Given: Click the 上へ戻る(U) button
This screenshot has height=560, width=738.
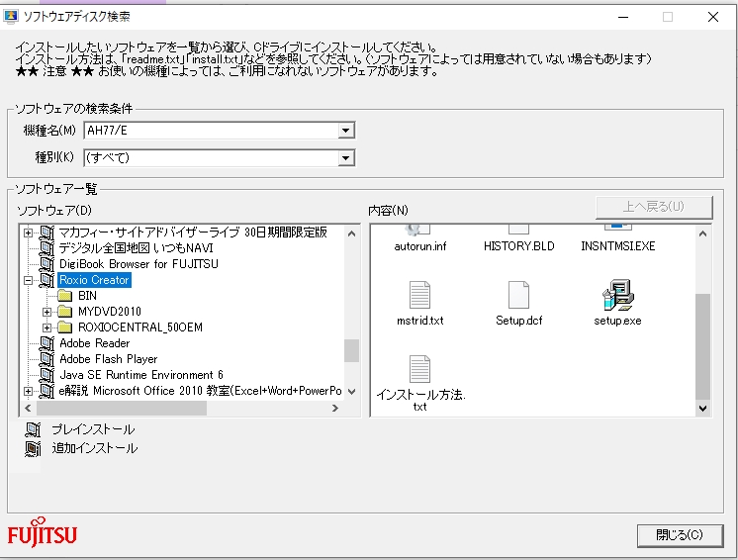Looking at the screenshot, I should point(653,207).
